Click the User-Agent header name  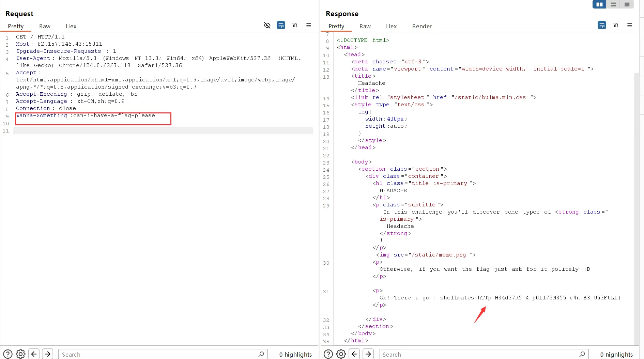point(33,58)
